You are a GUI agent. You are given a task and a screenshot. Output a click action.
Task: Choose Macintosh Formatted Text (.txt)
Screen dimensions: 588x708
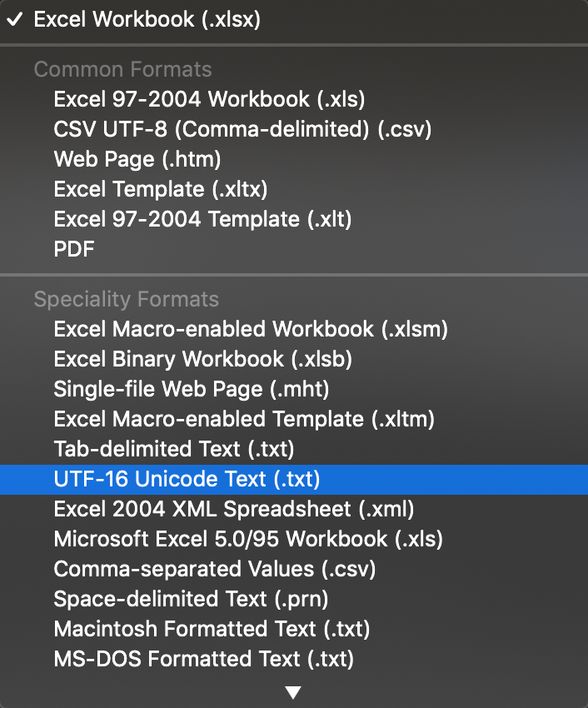(212, 629)
